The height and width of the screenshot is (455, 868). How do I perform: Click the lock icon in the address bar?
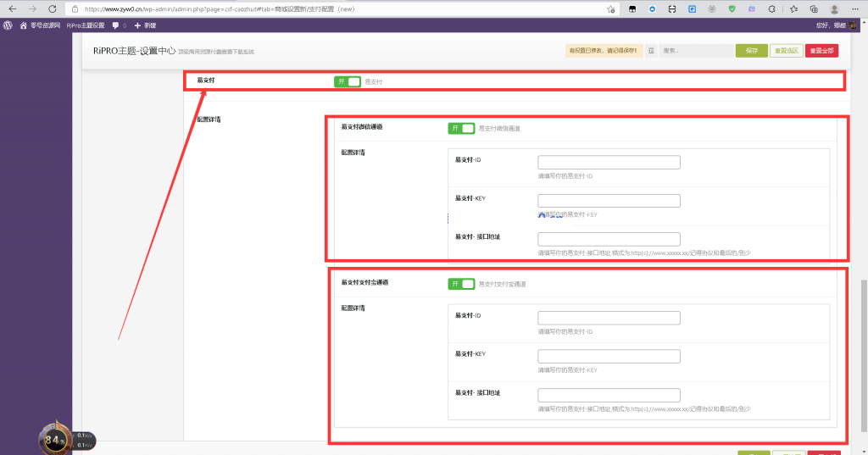point(75,8)
